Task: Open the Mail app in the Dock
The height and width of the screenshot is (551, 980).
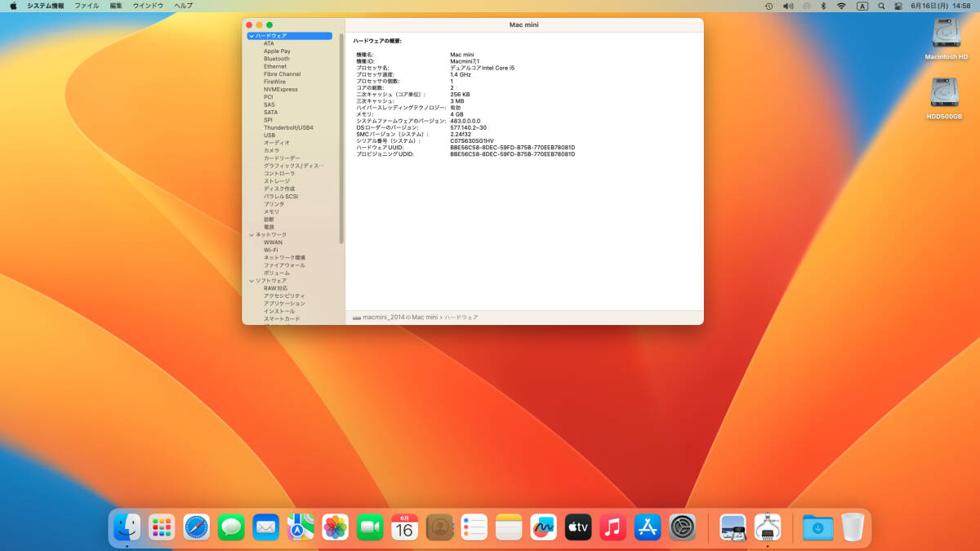Action: coord(266,527)
